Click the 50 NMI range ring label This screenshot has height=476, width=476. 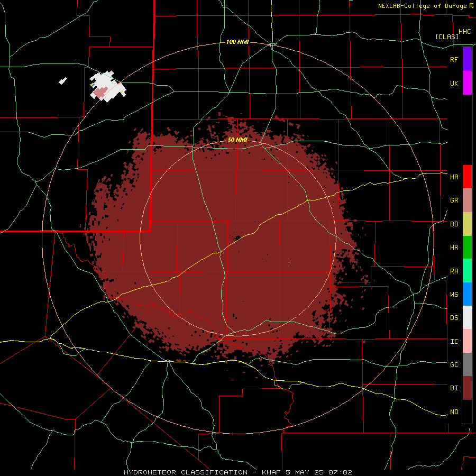pos(237,140)
